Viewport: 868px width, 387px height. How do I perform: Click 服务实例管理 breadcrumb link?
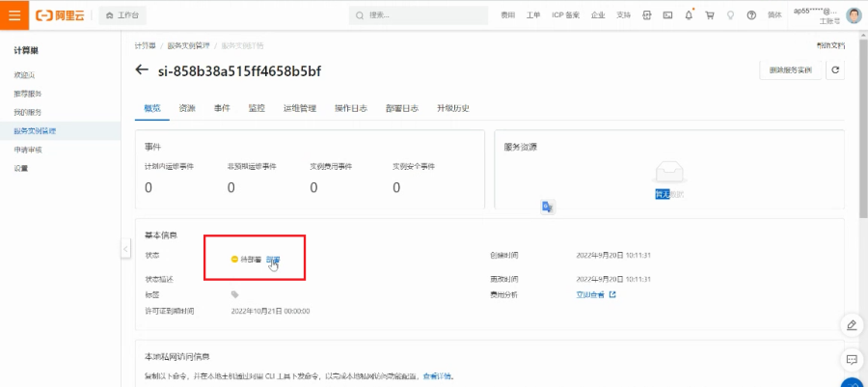tap(189, 45)
